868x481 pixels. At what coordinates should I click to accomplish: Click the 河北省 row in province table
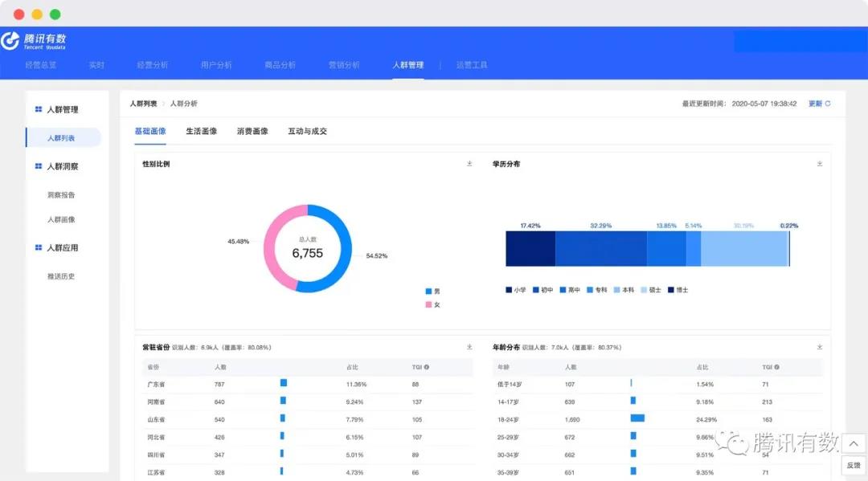[x=307, y=437]
